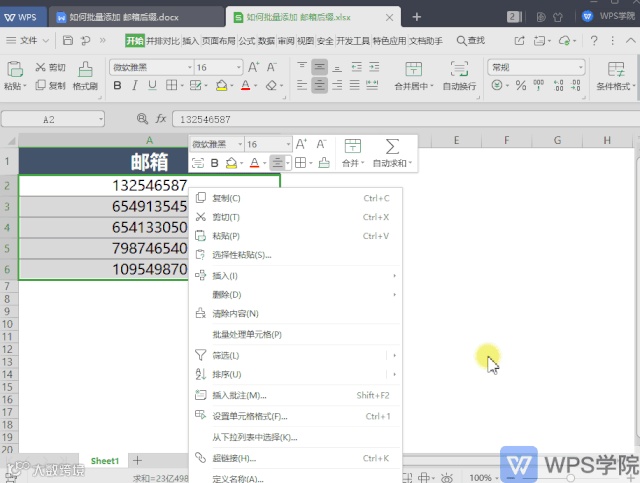Toggle top vertical alignment

302,66
